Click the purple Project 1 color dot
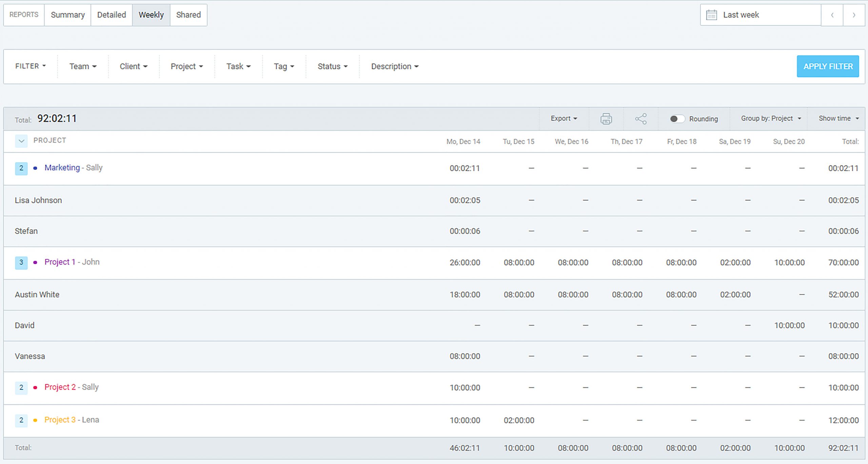The width and height of the screenshot is (868, 464). point(35,262)
